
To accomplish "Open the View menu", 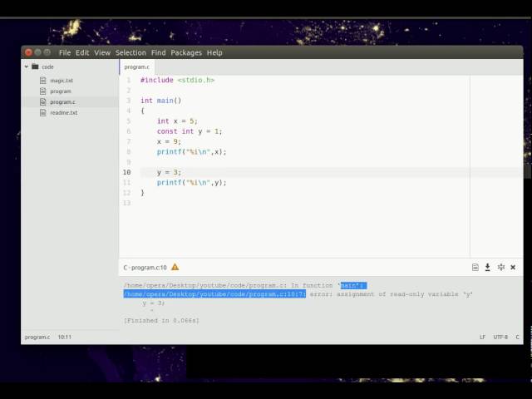I will tap(102, 52).
